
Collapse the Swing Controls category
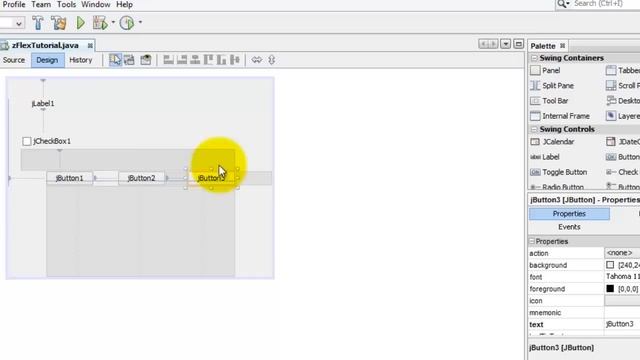[x=534, y=129]
